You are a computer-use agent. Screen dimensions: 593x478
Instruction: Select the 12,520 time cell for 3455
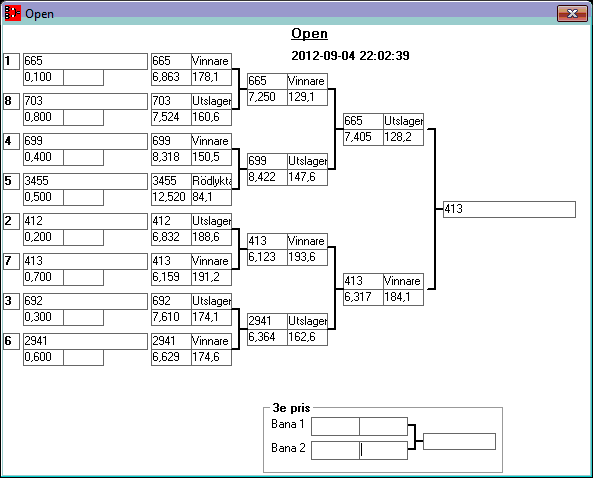point(171,197)
